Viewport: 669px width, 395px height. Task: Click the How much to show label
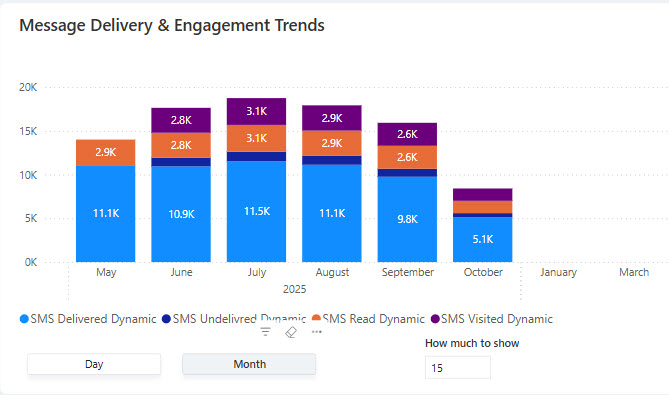click(472, 343)
